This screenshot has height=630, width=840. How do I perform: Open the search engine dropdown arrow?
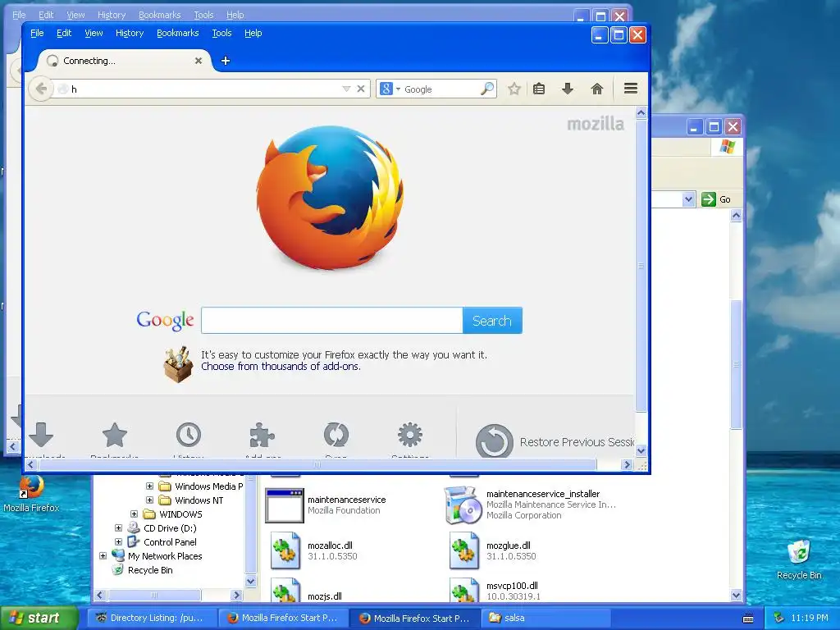[x=398, y=89]
